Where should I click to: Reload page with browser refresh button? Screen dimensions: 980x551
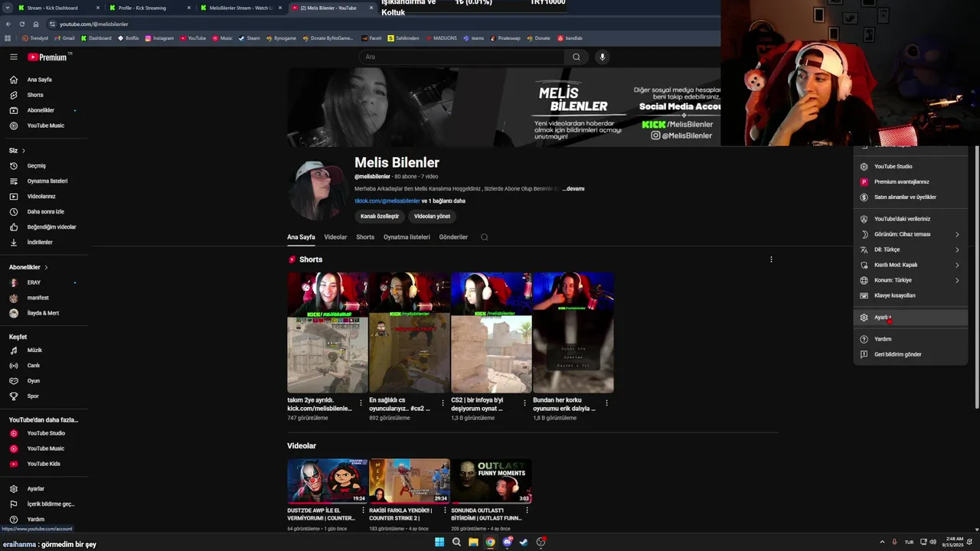pos(21,24)
